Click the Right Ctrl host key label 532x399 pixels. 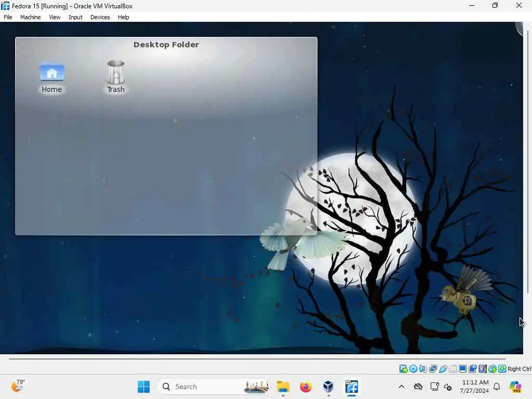[519, 369]
